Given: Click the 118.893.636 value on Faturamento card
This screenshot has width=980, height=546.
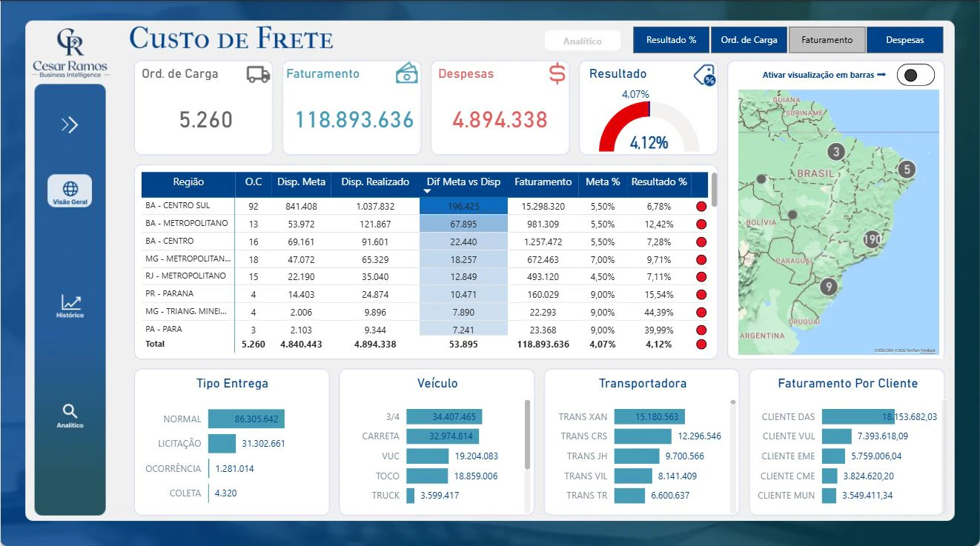Looking at the screenshot, I should pos(354,120).
